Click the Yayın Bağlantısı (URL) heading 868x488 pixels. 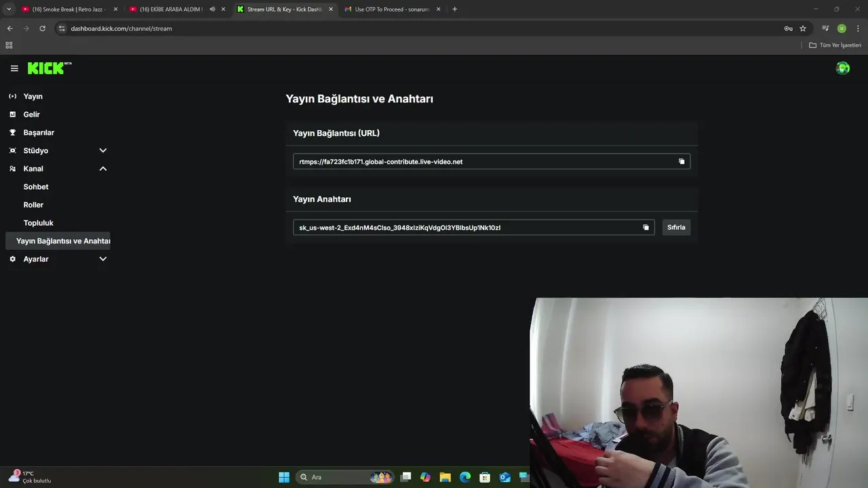coord(336,134)
